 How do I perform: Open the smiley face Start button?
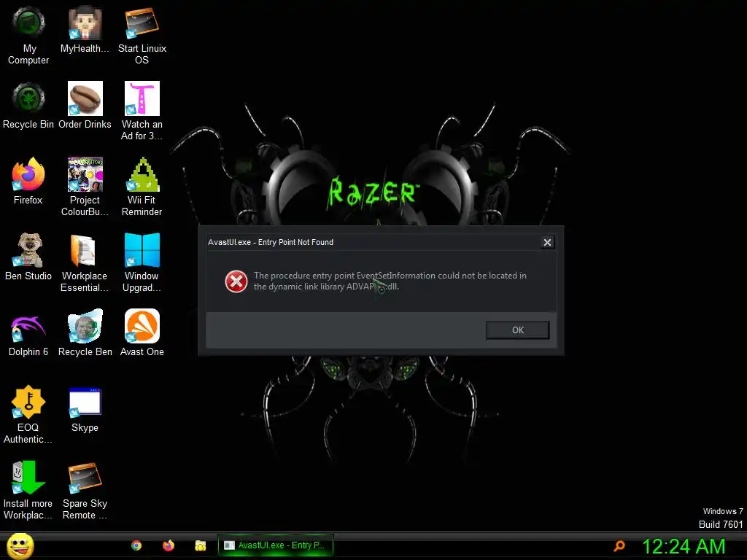click(x=20, y=545)
